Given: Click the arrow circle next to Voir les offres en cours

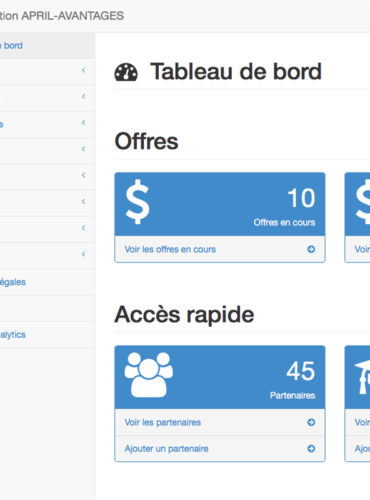Looking at the screenshot, I should point(311,249).
